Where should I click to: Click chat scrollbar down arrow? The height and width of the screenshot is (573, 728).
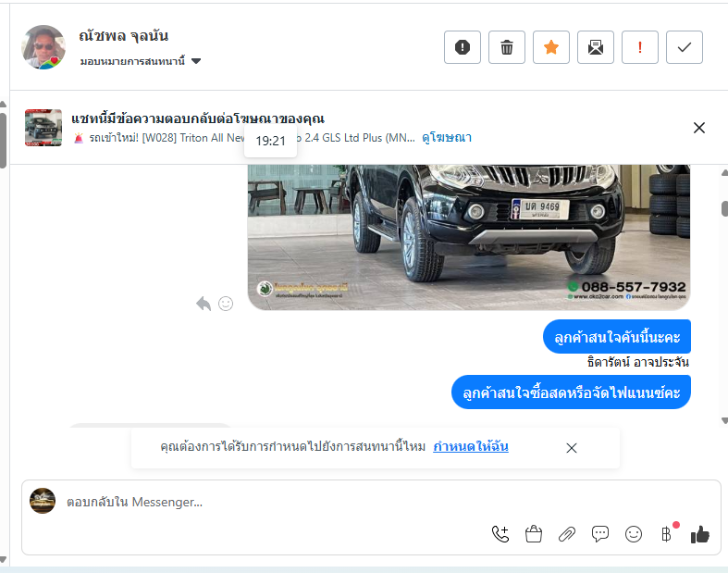click(724, 420)
